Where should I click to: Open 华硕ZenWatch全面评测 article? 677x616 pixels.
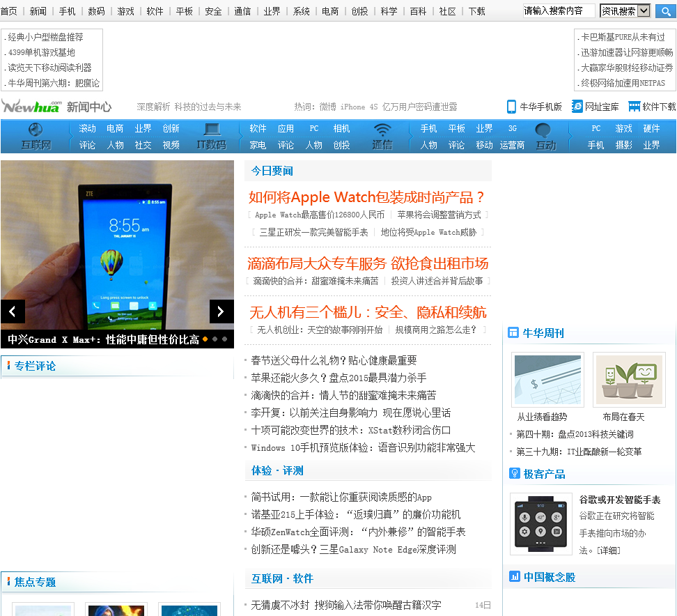point(359,532)
